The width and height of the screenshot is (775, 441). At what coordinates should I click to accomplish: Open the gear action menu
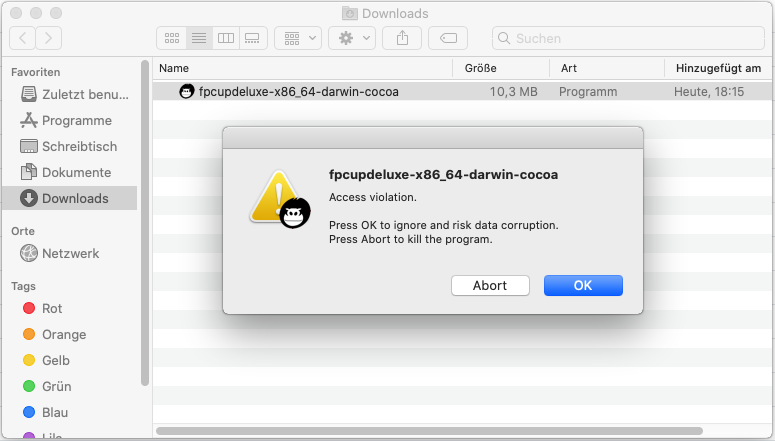352,38
